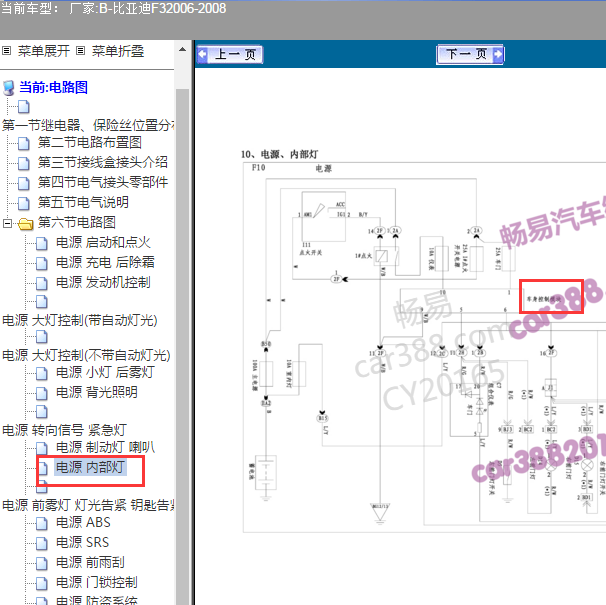Click the folder icon of 第六节电路图
The width and height of the screenshot is (606, 605).
[26, 224]
